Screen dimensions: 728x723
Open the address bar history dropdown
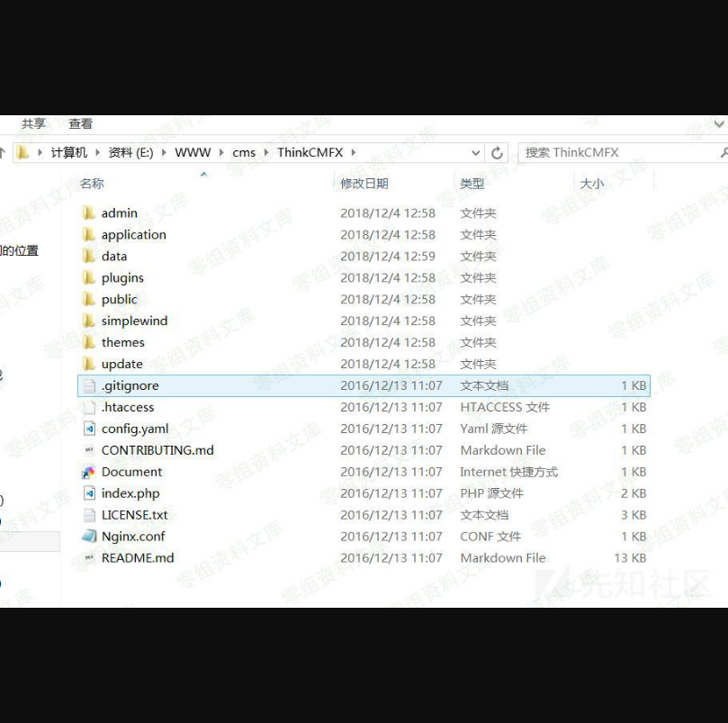pos(476,153)
